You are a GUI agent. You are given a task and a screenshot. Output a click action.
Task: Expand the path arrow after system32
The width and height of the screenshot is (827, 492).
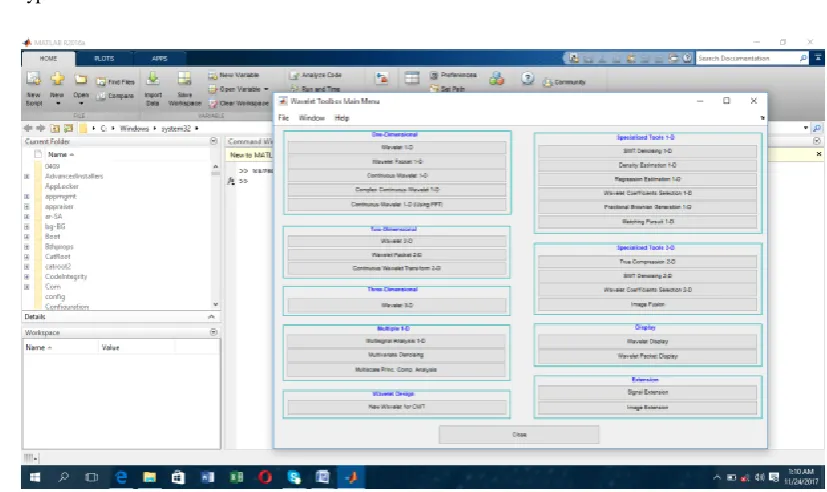pos(197,128)
